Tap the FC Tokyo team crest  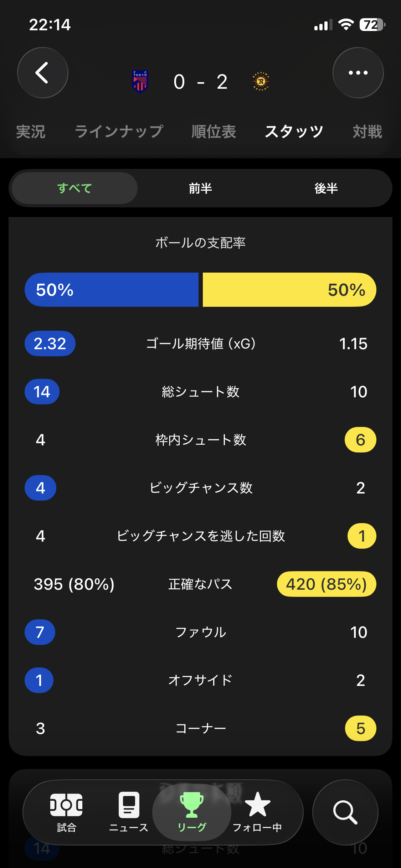point(140,82)
